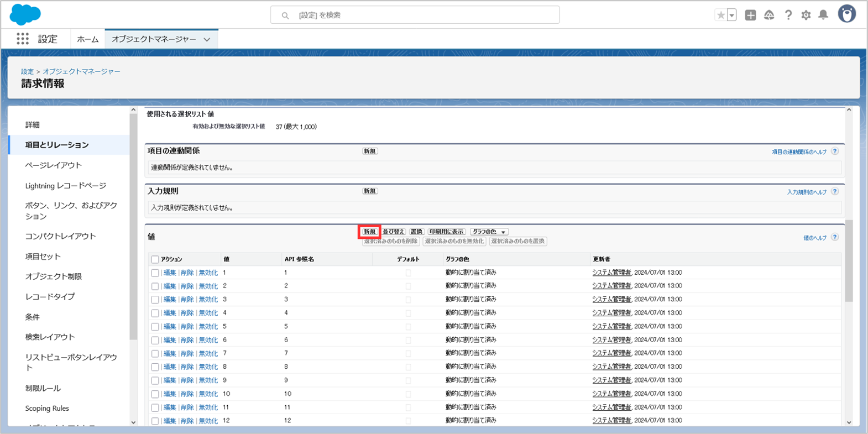Image resolution: width=868 pixels, height=434 pixels.
Task: Check the row checkbox for value 5
Action: (155, 327)
